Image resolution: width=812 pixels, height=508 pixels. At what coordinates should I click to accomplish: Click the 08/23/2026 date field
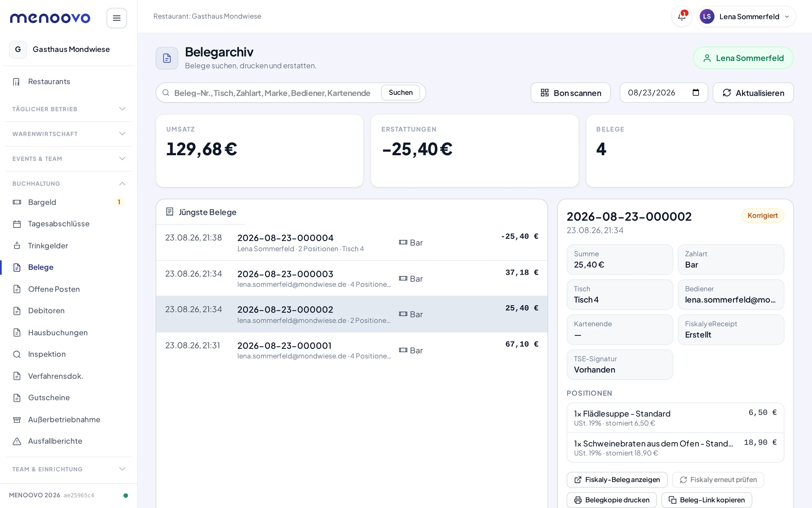(x=663, y=93)
